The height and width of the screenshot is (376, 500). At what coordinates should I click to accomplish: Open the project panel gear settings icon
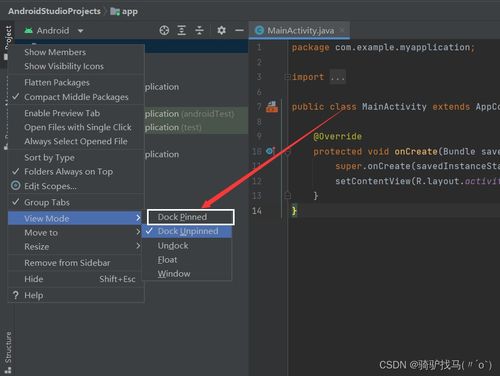221,31
